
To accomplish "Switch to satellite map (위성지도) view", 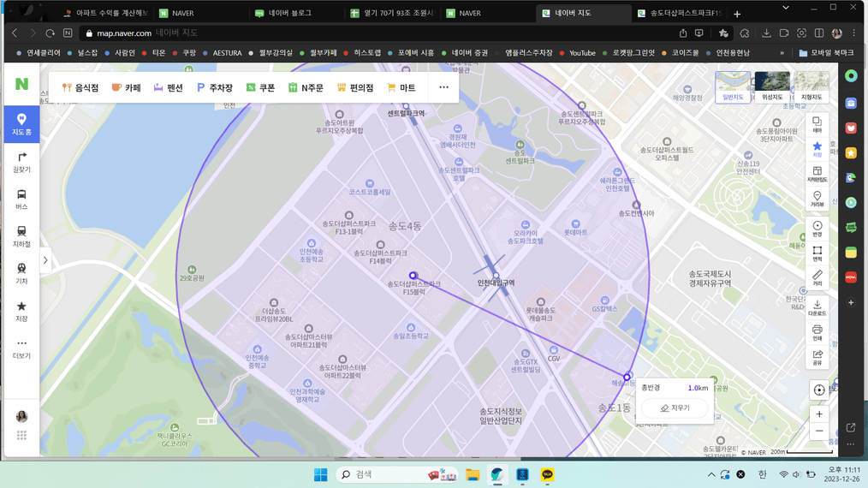I will (772, 87).
